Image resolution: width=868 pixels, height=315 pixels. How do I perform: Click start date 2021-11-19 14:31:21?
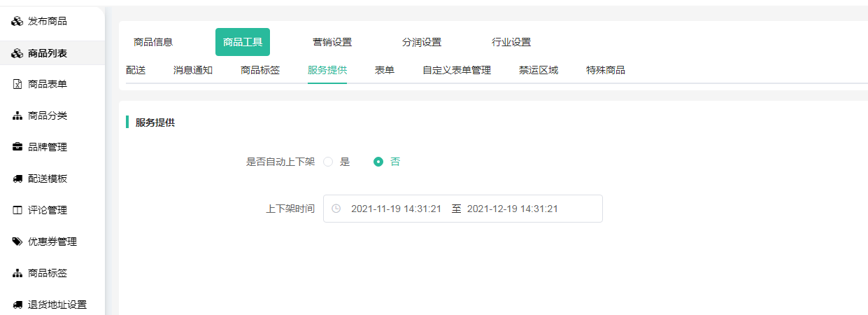396,209
